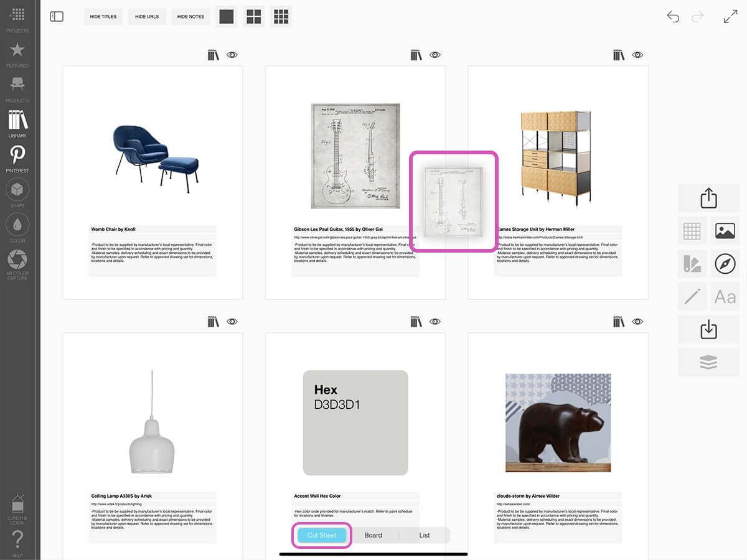
Task: Select the Hex D3D3D1 color swatch
Action: pos(355,422)
